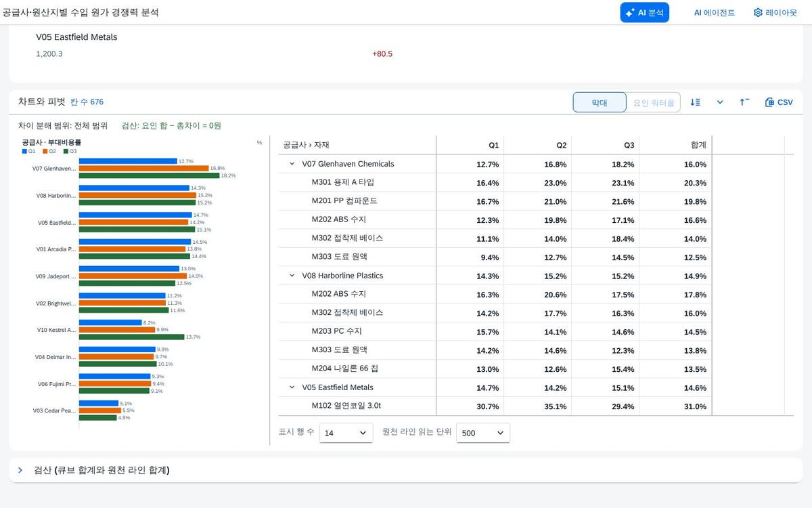Click the Q1 column header
This screenshot has width=812, height=508.
click(470, 145)
